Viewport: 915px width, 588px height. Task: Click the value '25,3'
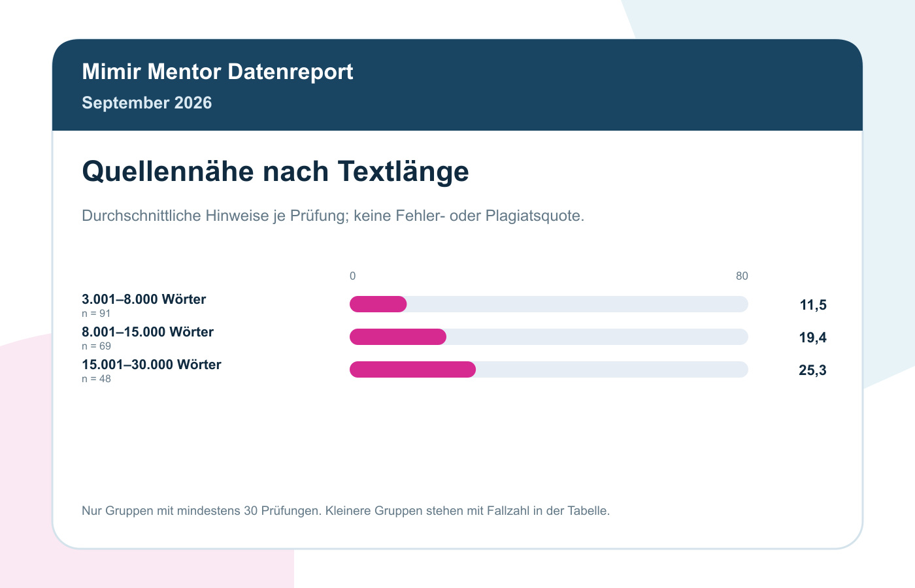coord(812,370)
